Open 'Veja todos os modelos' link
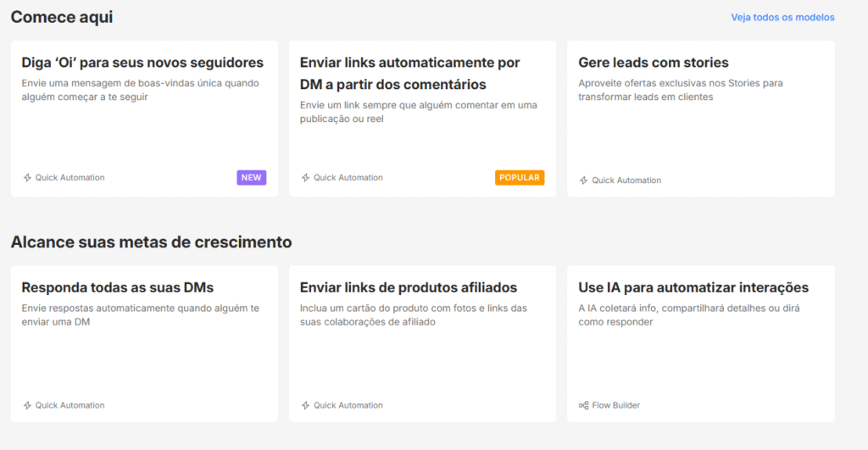 782,18
